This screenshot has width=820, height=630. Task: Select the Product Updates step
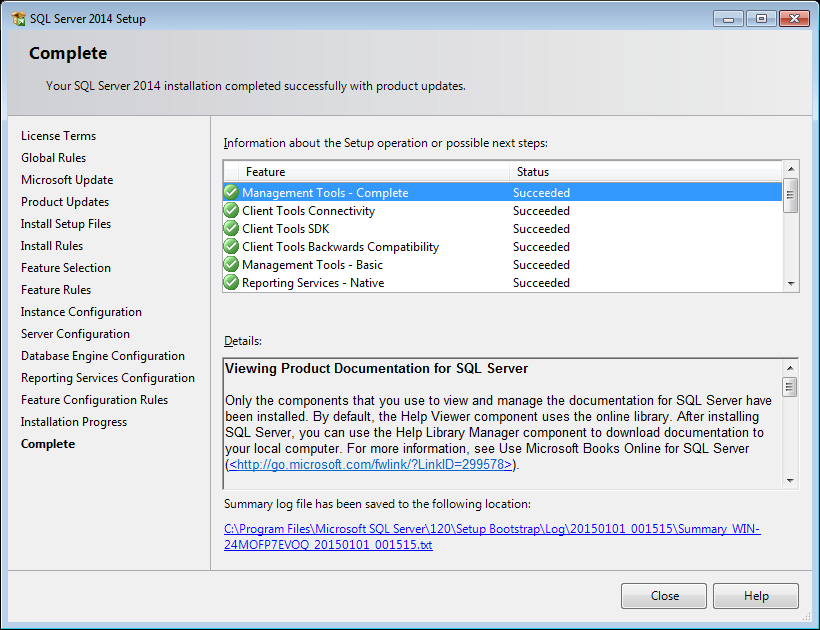[65, 202]
